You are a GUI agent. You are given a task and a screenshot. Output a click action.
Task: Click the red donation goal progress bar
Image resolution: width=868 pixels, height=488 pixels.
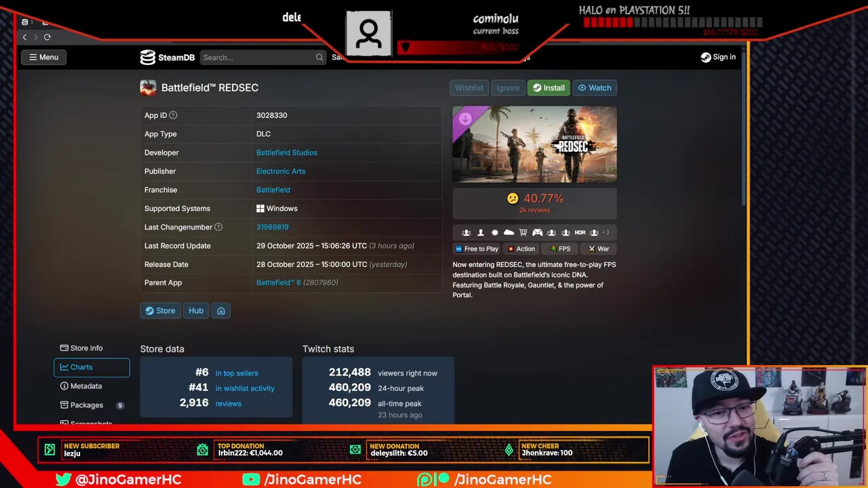click(x=673, y=23)
